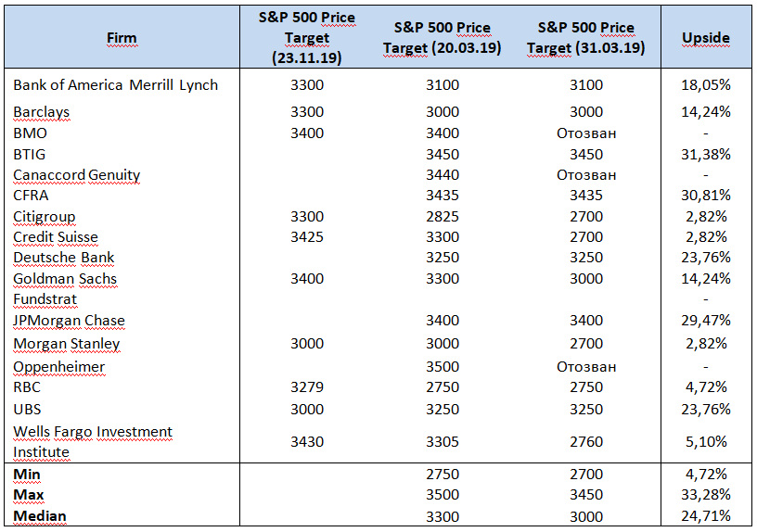Click the Upside column header
This screenshot has height=532, width=757.
706,39
